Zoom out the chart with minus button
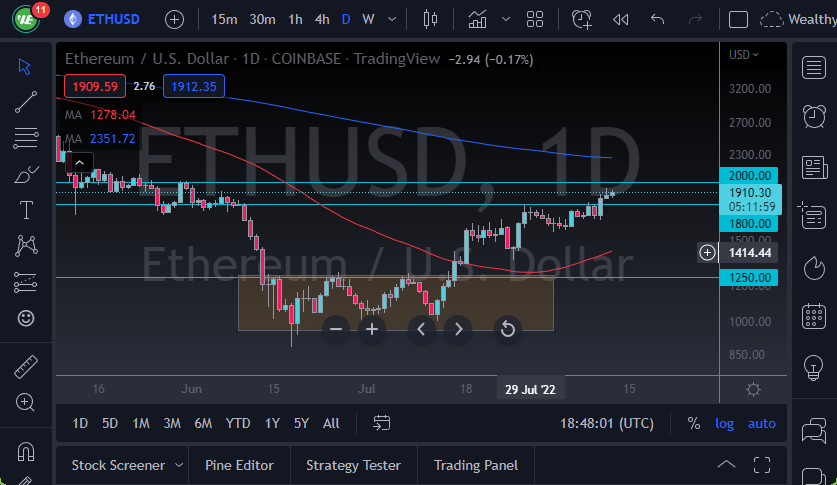837x485 pixels. pos(336,329)
